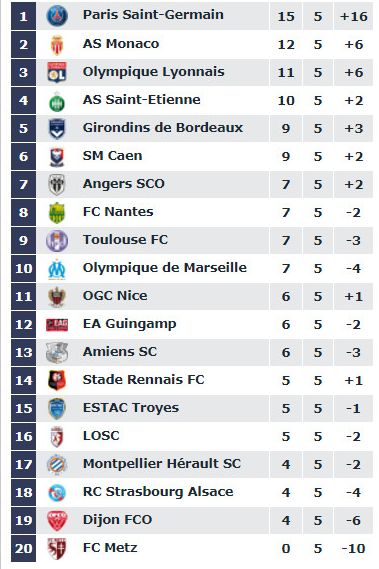This screenshot has height=569, width=379.
Task: Click the Girondins de Bordeaux crest
Action: [x=57, y=128]
